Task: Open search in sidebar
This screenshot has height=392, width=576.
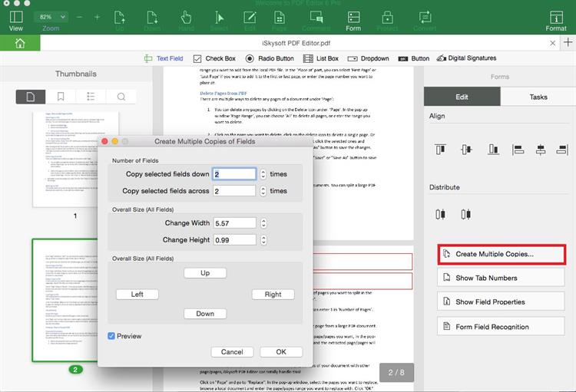Action: 121,97
